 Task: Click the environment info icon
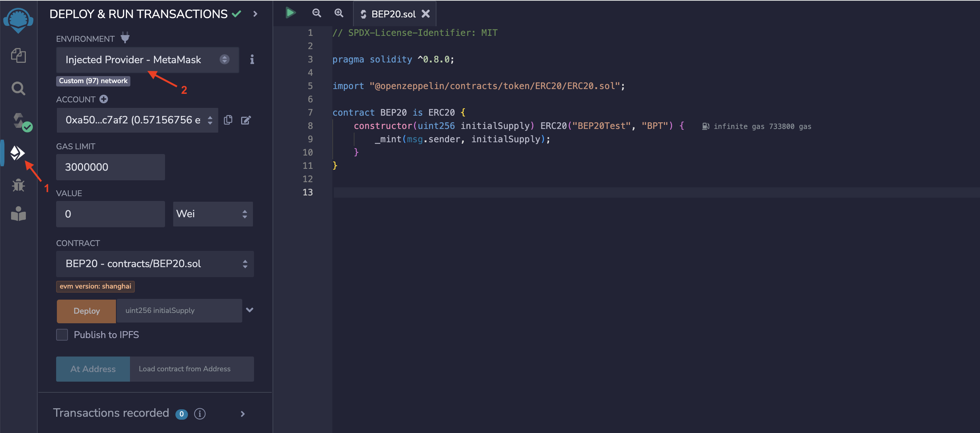[x=252, y=59]
